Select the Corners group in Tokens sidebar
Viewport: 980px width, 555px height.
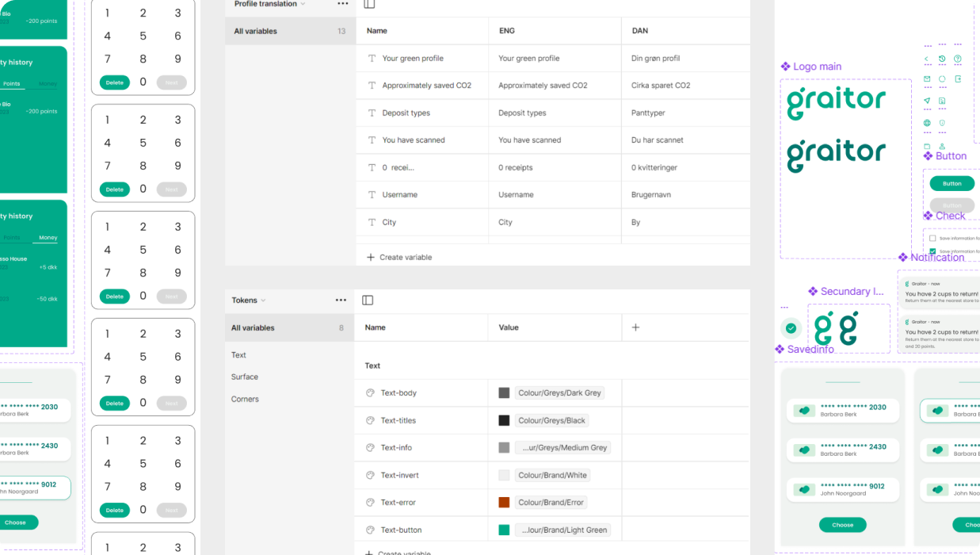tap(245, 400)
